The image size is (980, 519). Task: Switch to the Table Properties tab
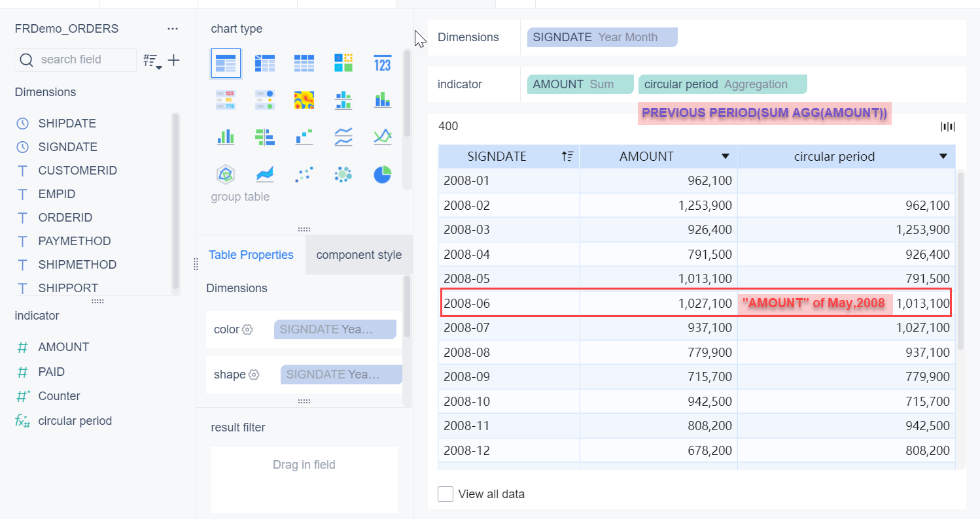point(251,255)
